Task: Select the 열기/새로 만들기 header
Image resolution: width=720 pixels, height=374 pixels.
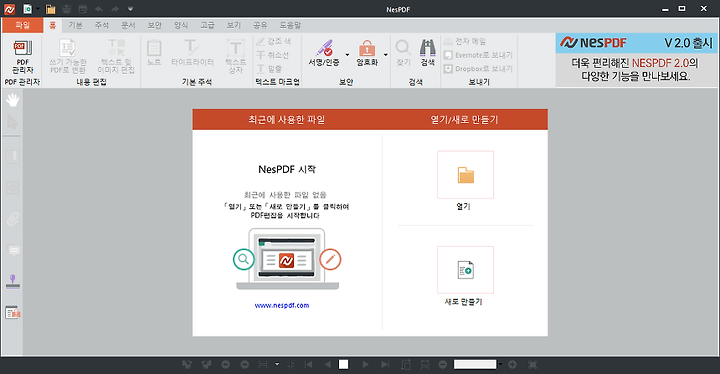Action: (464, 119)
